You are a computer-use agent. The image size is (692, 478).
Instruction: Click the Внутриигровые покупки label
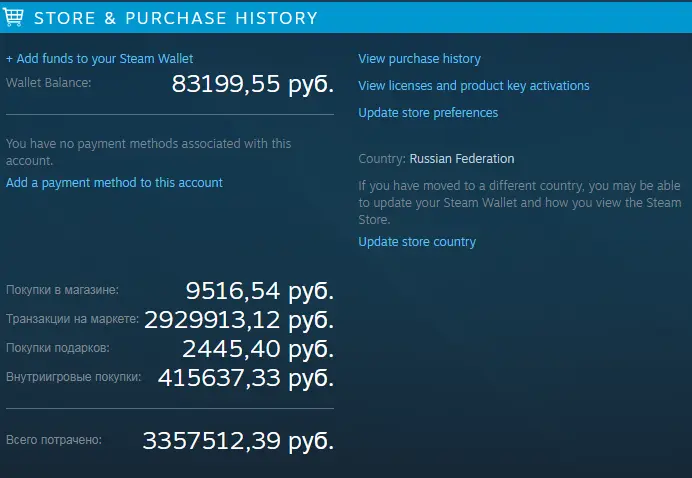tap(74, 377)
